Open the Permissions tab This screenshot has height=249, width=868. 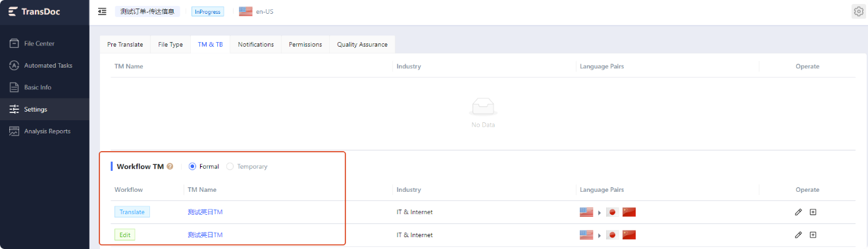pyautogui.click(x=305, y=45)
